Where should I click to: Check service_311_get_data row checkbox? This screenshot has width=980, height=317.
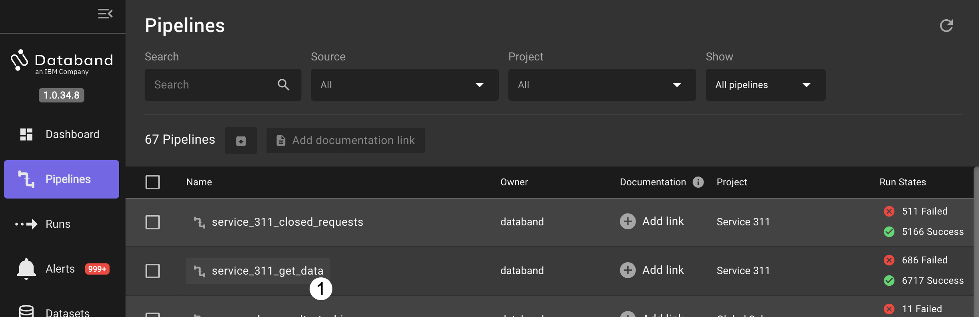coord(152,271)
